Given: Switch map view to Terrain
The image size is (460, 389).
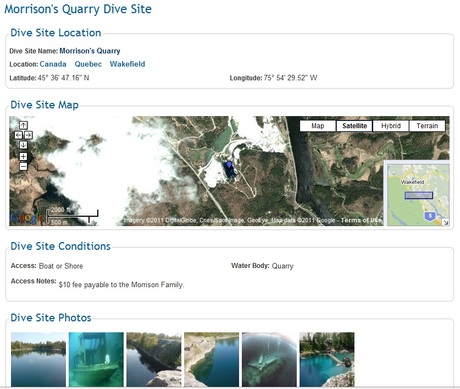Looking at the screenshot, I should click(427, 126).
